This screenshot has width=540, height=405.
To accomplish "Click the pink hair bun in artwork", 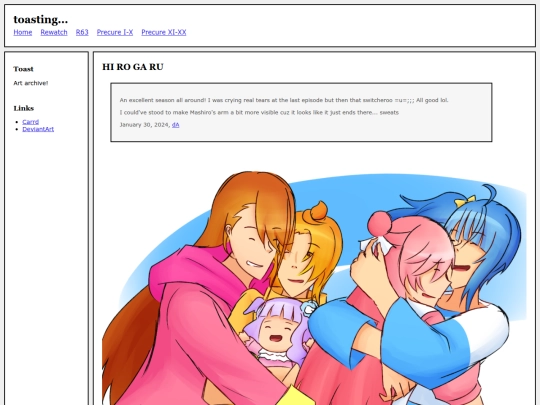I will click(x=380, y=223).
